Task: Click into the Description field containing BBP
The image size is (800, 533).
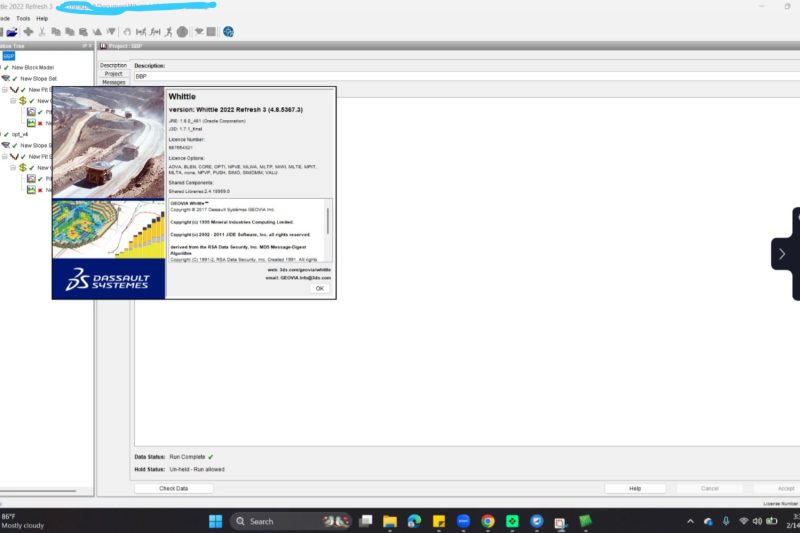Action: pyautogui.click(x=466, y=76)
